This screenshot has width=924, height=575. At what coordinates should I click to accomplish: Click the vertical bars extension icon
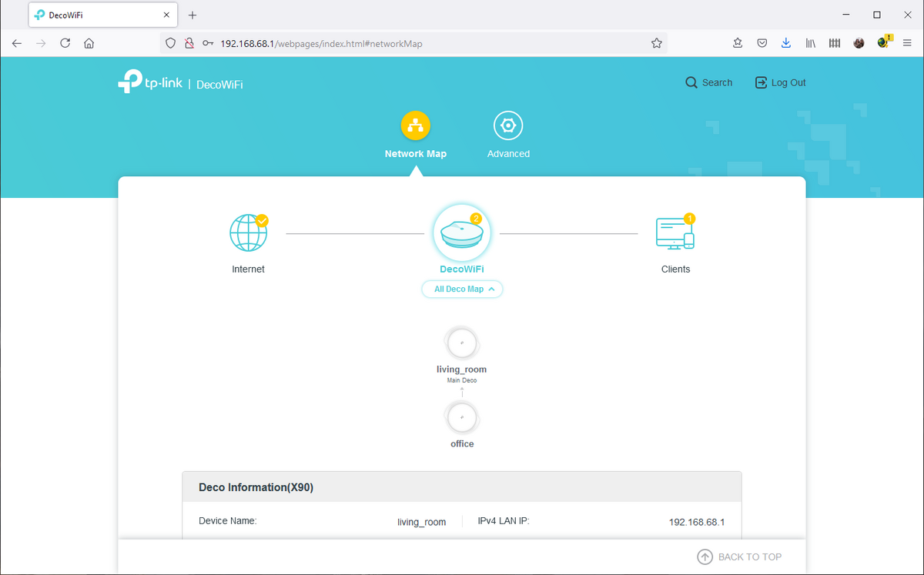point(835,44)
